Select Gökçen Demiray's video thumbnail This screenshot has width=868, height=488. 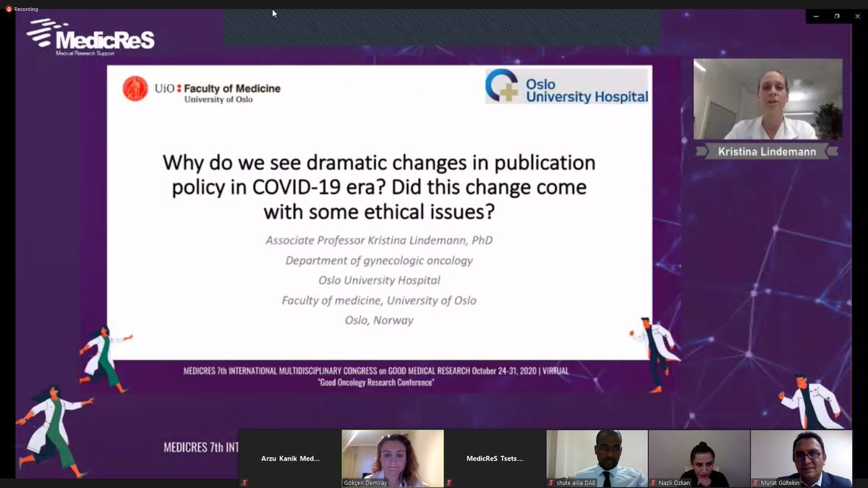pos(393,458)
